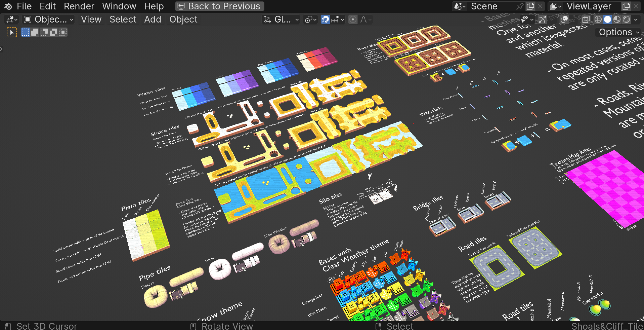644x330 pixels.
Task: Open the editor type selector dropdown
Action: coord(12,20)
